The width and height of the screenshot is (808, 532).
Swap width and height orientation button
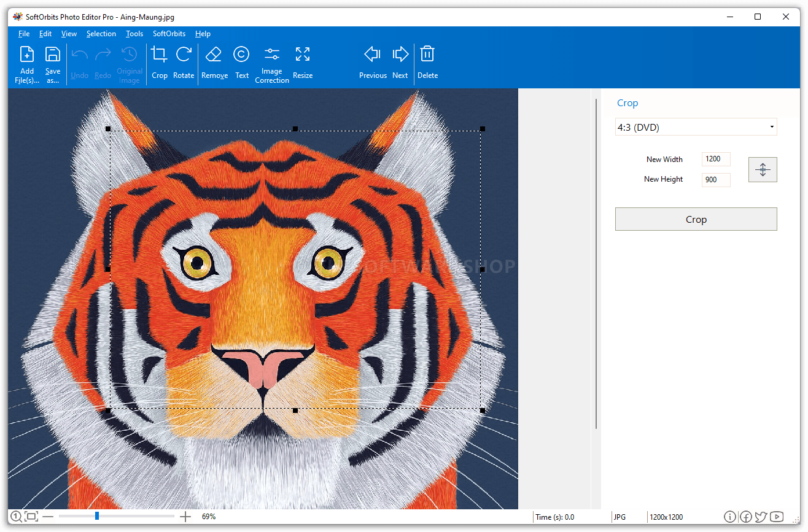coord(763,170)
